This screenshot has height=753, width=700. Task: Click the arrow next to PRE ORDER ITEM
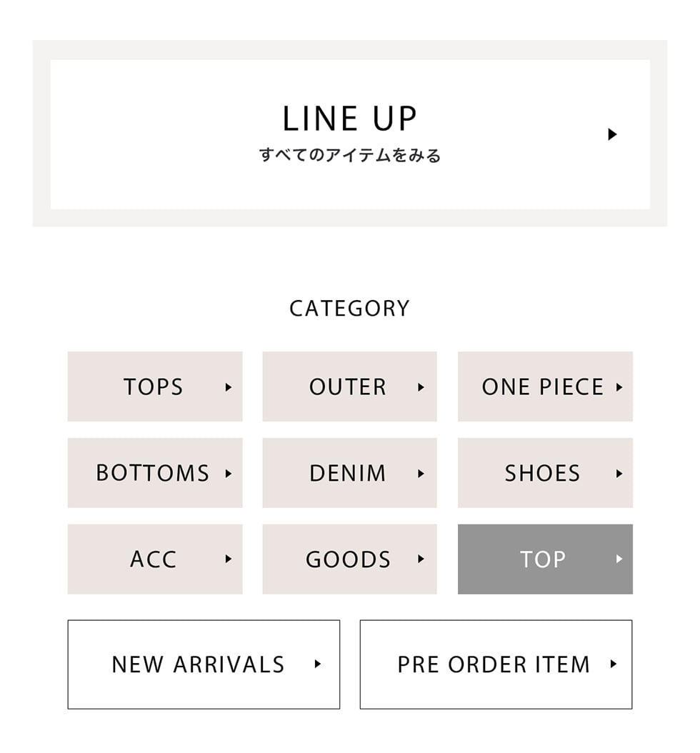coord(614,664)
